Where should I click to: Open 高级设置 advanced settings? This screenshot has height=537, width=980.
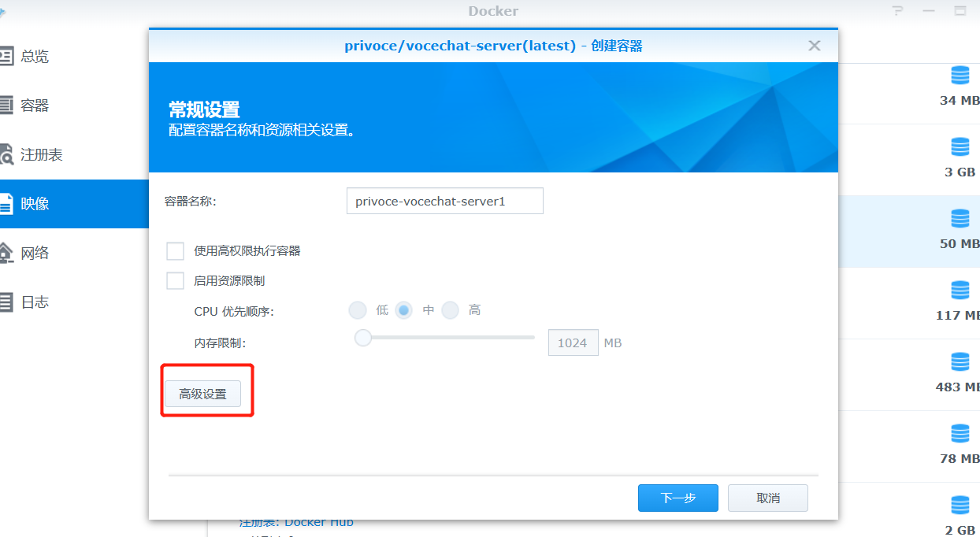[x=202, y=394]
